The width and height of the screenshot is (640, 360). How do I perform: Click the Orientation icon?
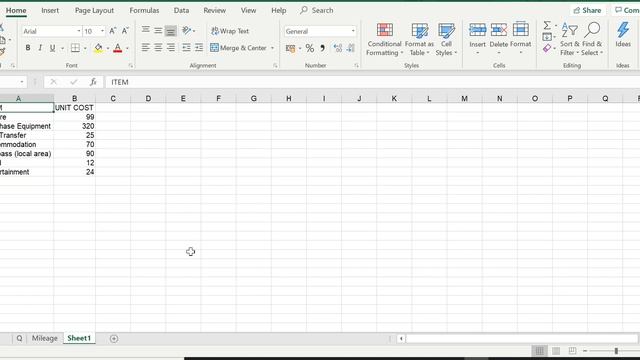[x=187, y=30]
